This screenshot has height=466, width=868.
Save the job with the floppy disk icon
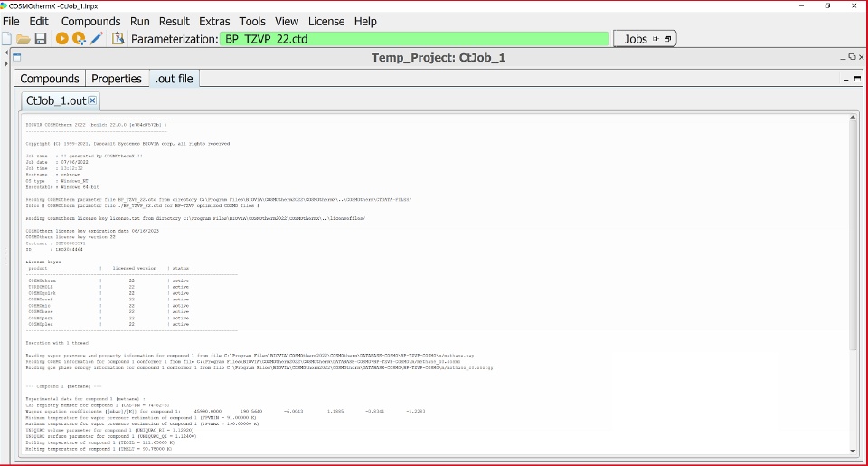(41, 39)
